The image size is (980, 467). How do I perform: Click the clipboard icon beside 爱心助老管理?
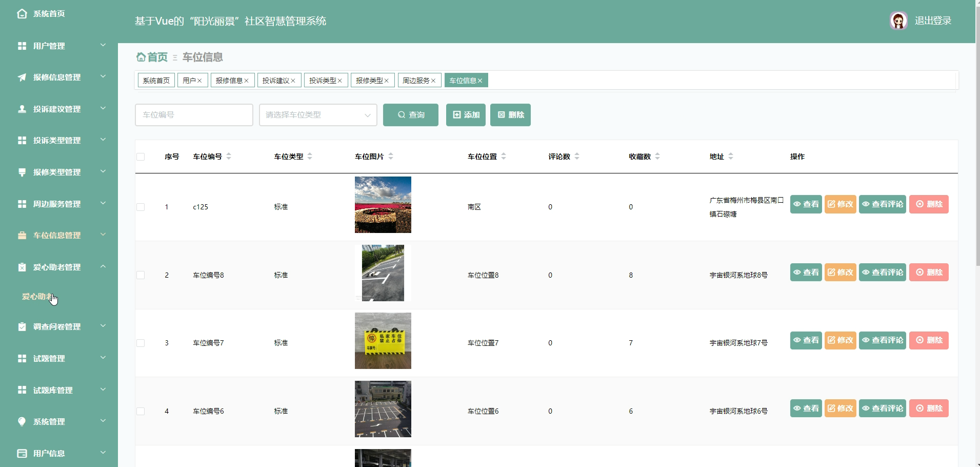[x=22, y=267]
